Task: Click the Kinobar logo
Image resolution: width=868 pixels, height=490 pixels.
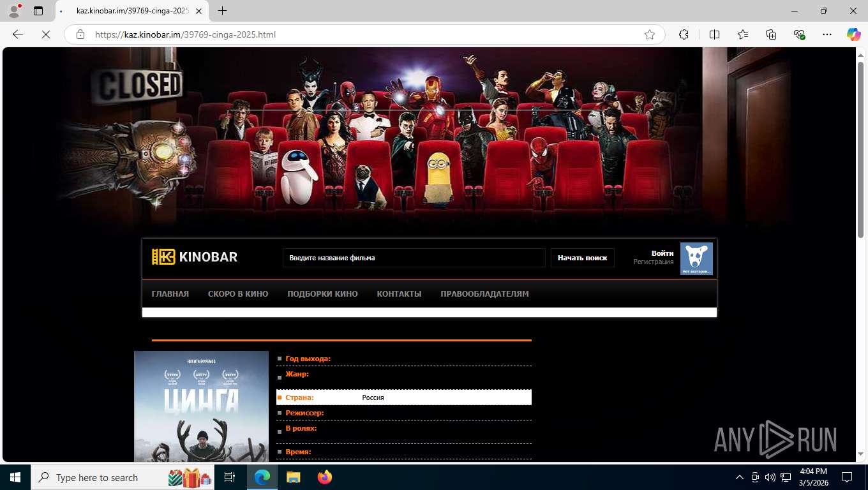Action: [x=195, y=257]
